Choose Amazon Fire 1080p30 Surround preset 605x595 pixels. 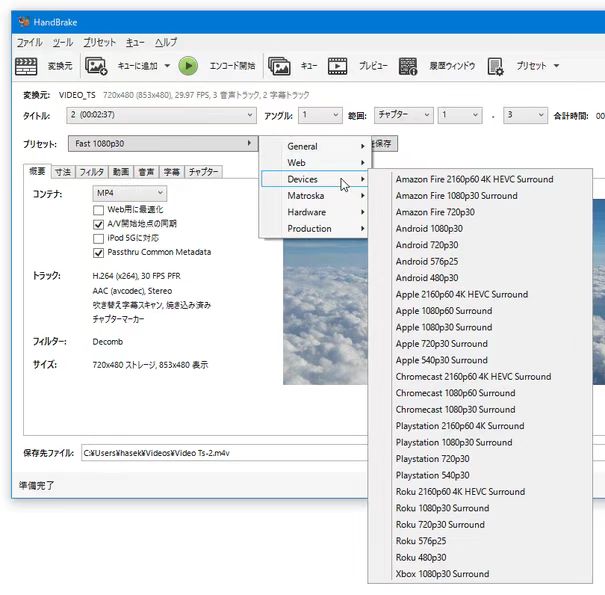point(480,196)
